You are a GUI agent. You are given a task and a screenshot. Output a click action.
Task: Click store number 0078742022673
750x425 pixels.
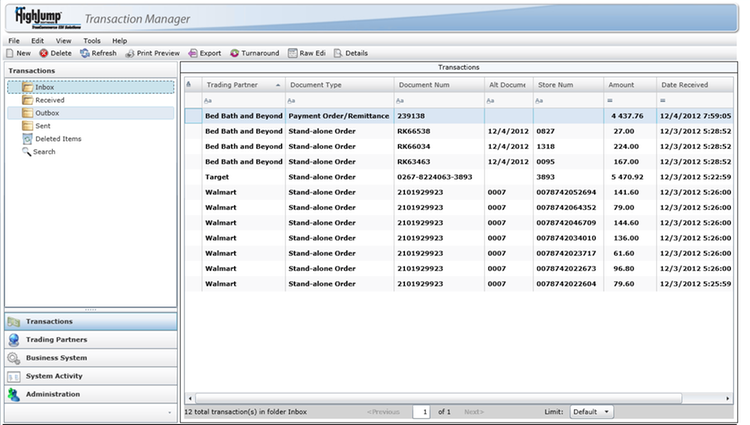pyautogui.click(x=566, y=269)
